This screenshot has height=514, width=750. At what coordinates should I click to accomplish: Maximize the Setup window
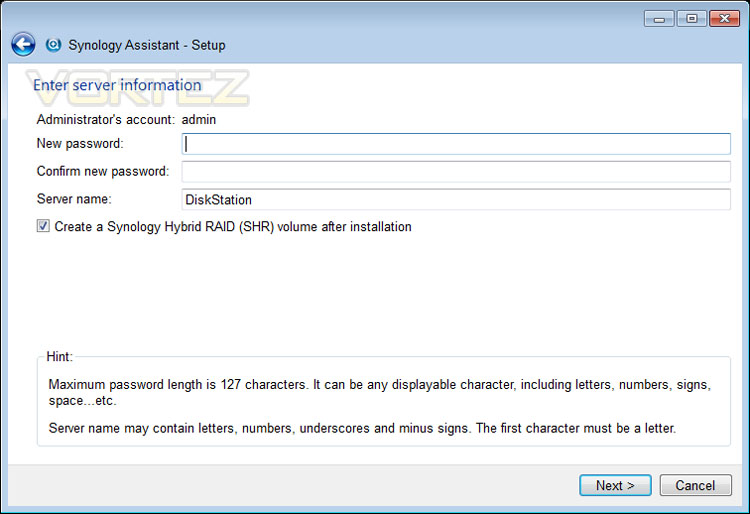click(692, 19)
